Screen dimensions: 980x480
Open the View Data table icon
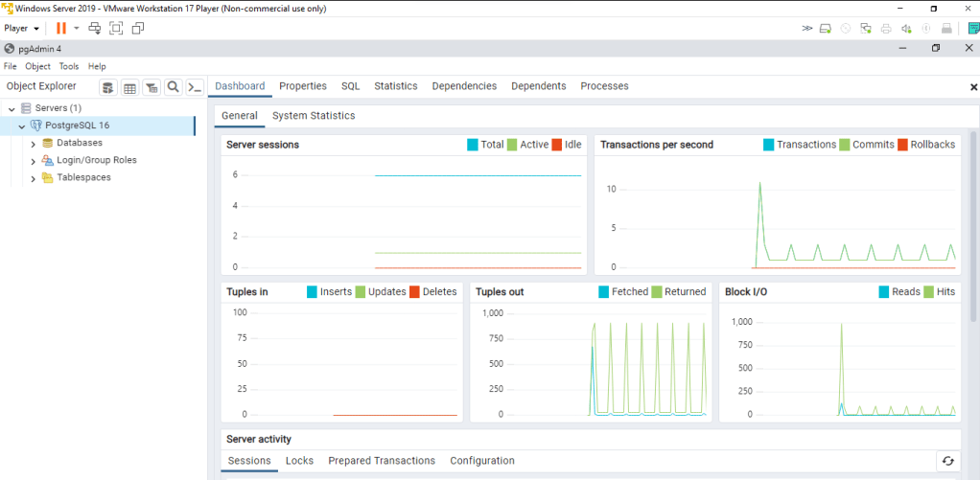pyautogui.click(x=129, y=87)
